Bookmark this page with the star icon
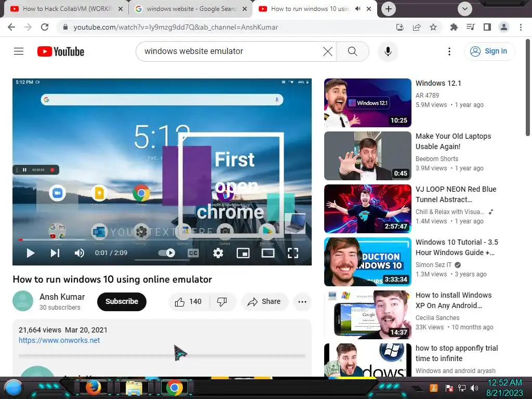Viewport: 532px width, 399px height. (433, 27)
